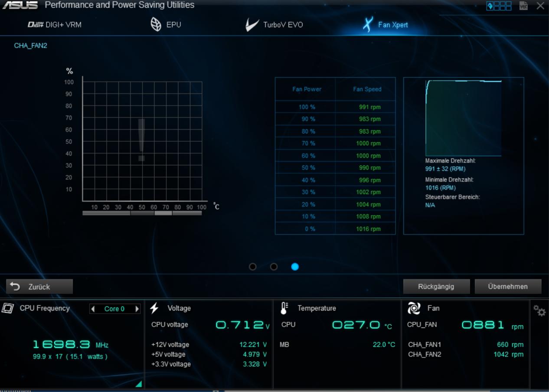Click the +3.3V voltage 3.328 V value

(x=255, y=364)
